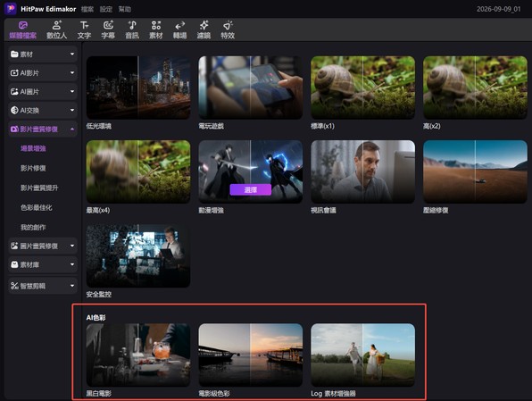The height and width of the screenshot is (401, 532).
Task: Choose the 最高(x4) snail thumbnail
Action: [138, 171]
